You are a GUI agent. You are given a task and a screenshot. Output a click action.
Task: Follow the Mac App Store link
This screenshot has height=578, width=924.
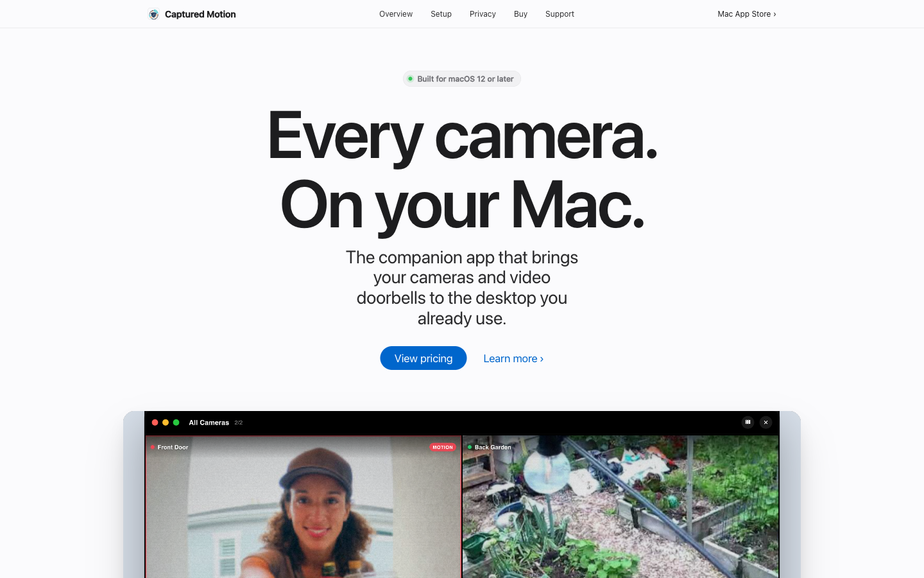tap(747, 14)
